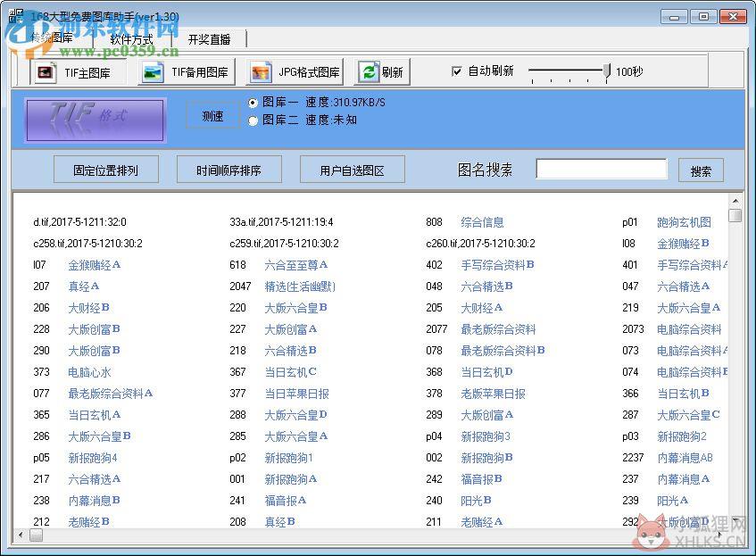Viewport: 756px width, 556px height.
Task: Open the 精选(生活幽默) link
Action: (x=300, y=286)
